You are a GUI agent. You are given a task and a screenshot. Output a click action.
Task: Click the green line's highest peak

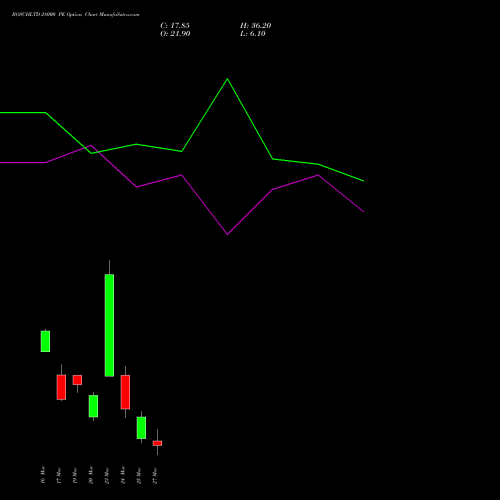coord(227,79)
